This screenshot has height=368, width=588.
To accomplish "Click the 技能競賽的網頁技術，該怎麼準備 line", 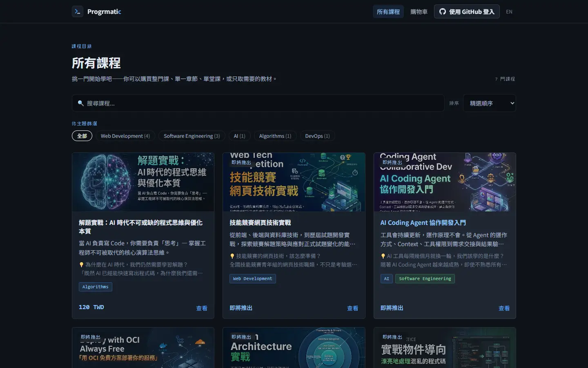I will point(275,256).
